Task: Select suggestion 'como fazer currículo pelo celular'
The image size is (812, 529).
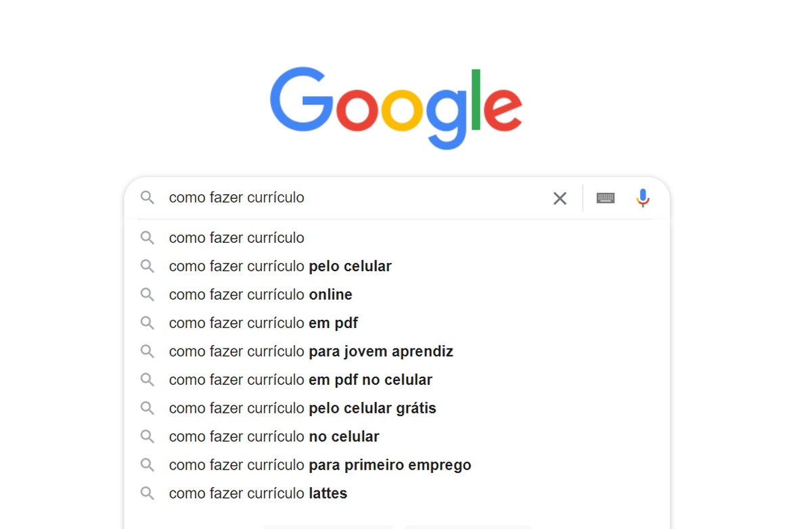Action: pos(280,267)
